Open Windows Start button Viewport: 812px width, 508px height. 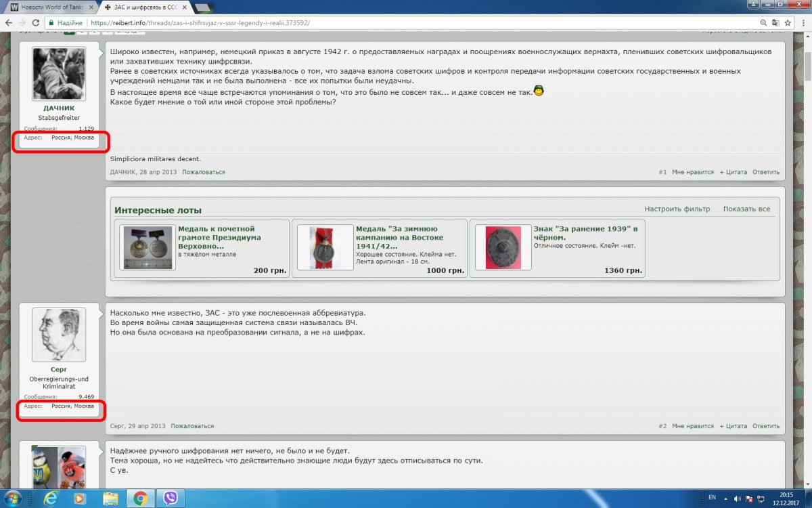point(13,498)
